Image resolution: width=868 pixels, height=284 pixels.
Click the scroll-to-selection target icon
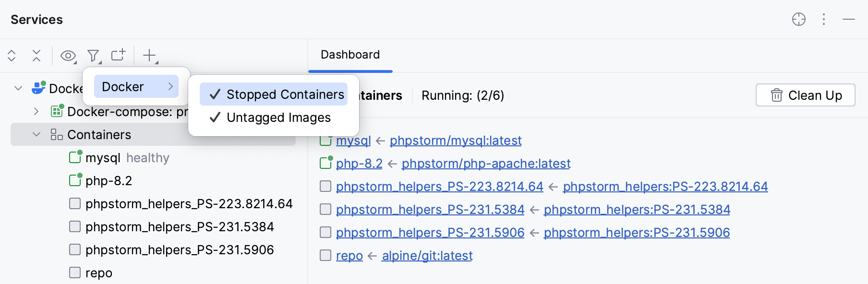[x=798, y=20]
